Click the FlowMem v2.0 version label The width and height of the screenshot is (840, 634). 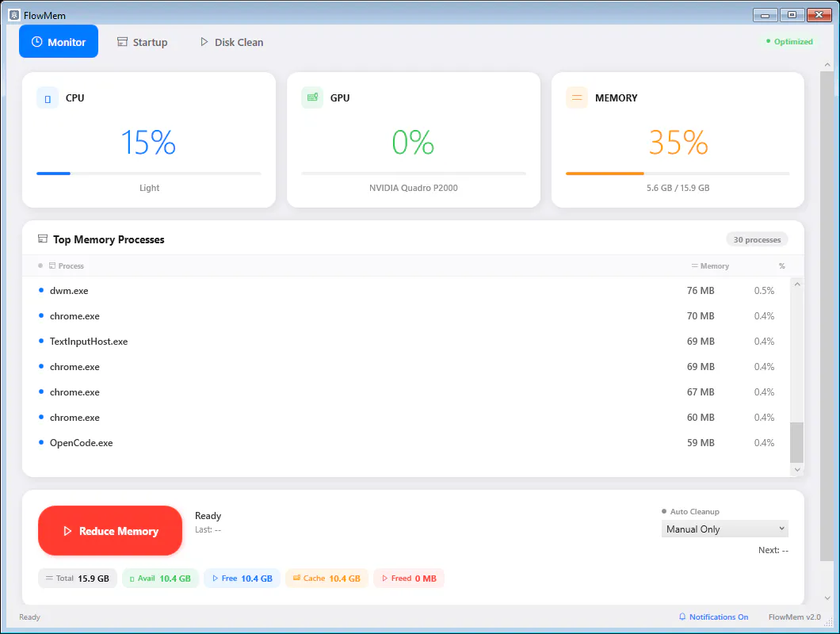pos(795,617)
